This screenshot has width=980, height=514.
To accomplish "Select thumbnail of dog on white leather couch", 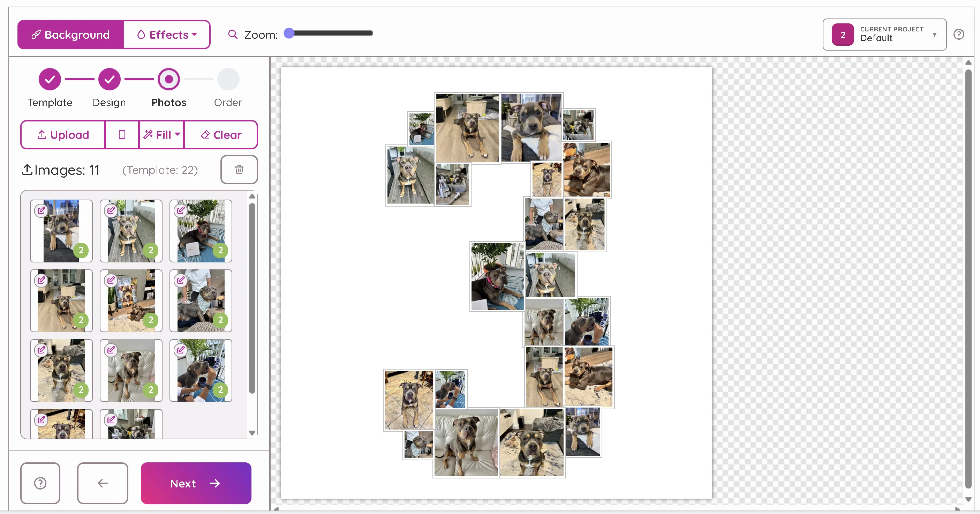I will pyautogui.click(x=131, y=371).
